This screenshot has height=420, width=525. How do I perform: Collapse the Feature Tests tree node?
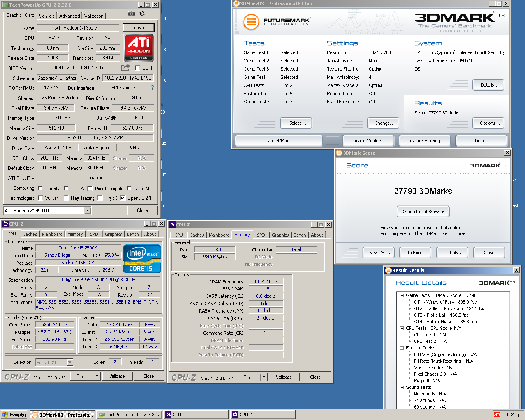402,348
